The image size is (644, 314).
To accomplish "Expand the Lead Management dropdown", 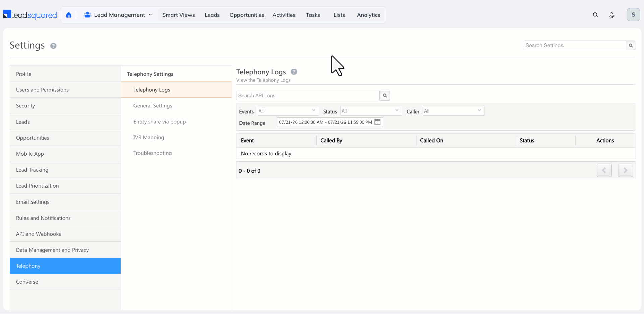I will [118, 15].
